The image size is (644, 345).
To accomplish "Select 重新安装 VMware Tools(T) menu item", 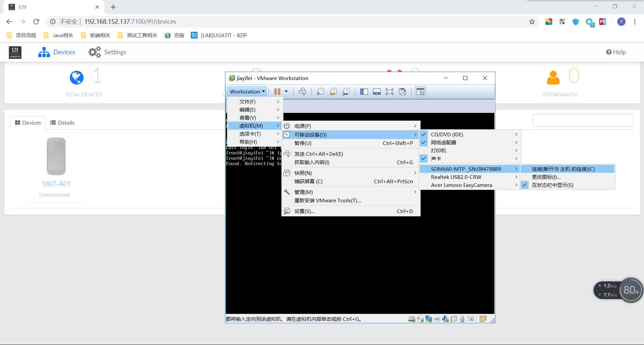I will coord(351,200).
